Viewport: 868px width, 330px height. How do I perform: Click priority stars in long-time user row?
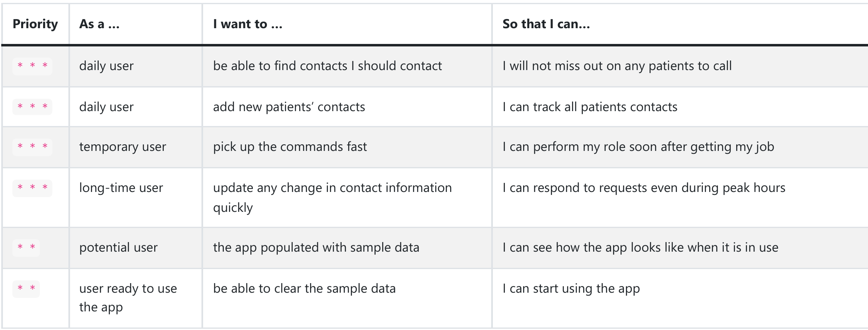pos(32,188)
